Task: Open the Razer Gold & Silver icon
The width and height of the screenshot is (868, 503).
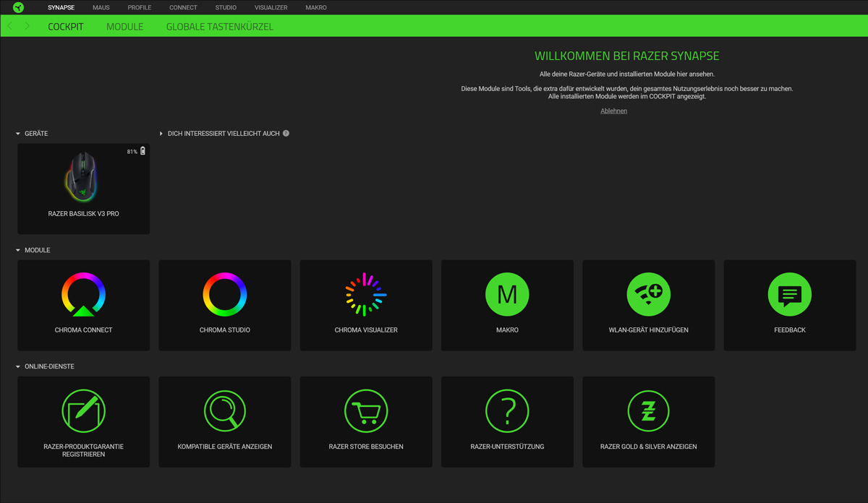Action: pyautogui.click(x=648, y=410)
